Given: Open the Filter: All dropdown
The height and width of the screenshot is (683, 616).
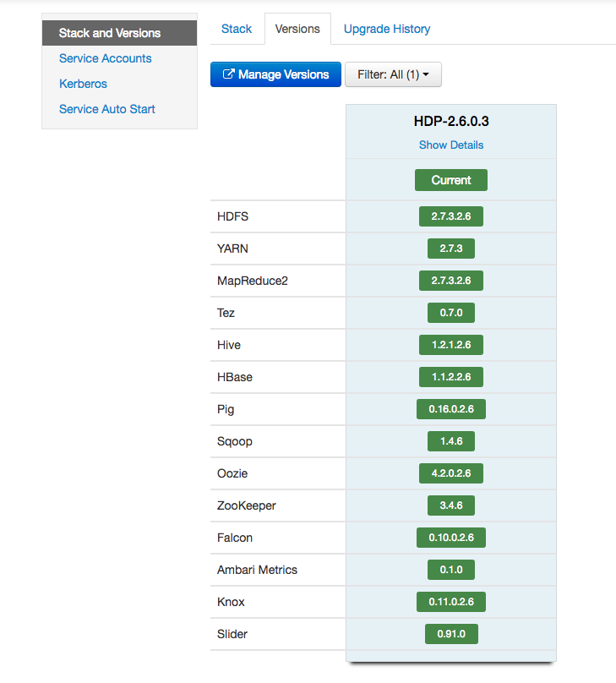Looking at the screenshot, I should pos(393,74).
